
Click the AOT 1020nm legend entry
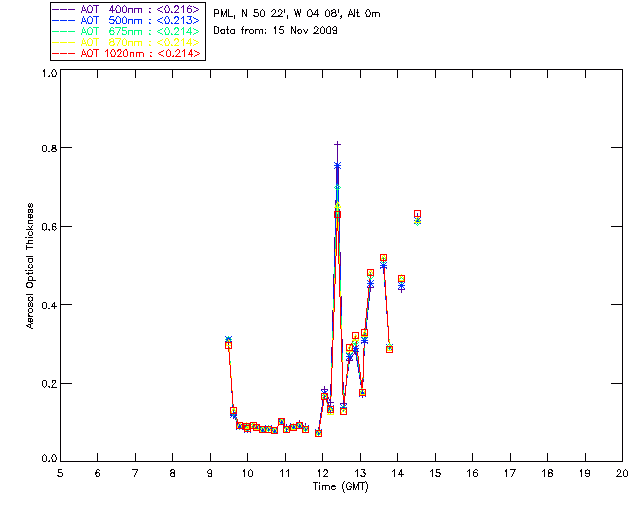pos(127,53)
